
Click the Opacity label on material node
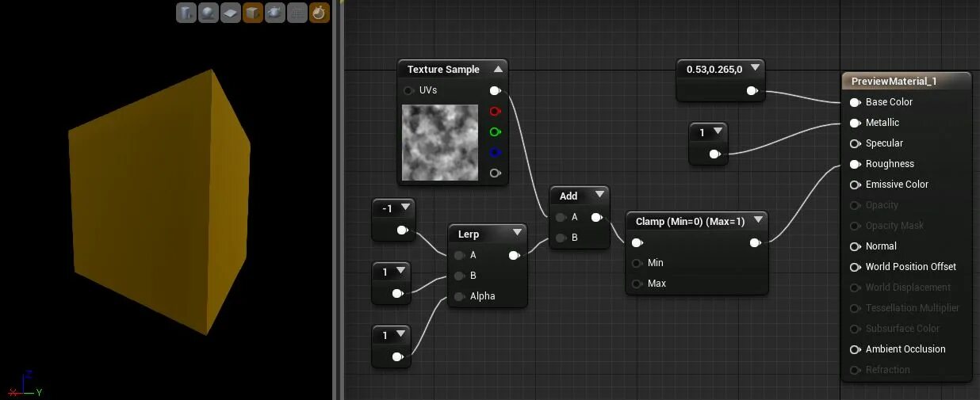click(882, 205)
